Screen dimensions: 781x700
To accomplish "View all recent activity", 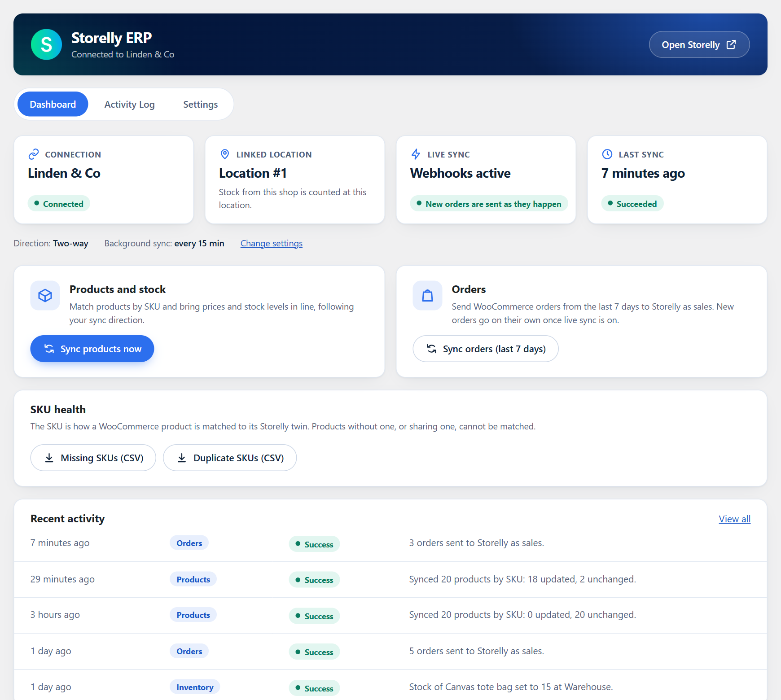I will pos(735,519).
